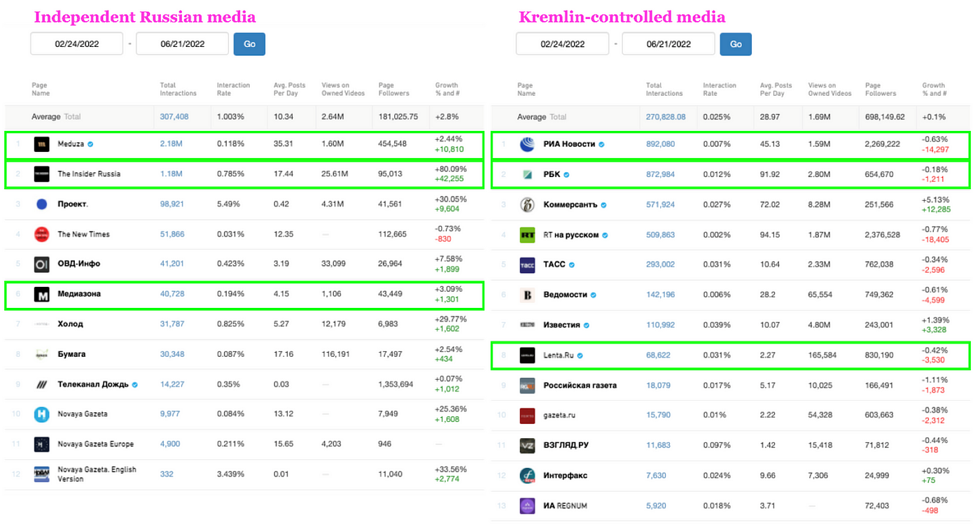Sort Independent media table by Growth % header
980x529 pixels.
[447, 90]
